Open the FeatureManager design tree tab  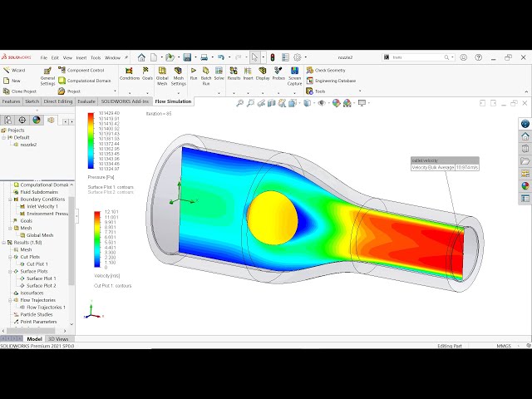7,120
